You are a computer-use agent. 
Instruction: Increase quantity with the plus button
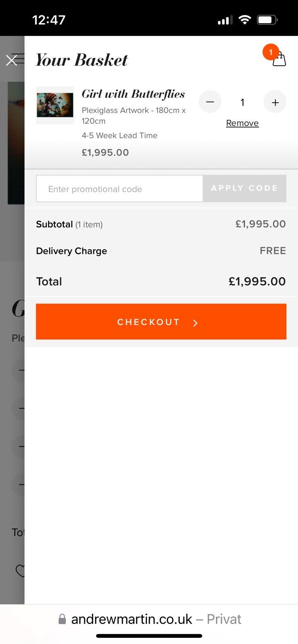click(x=275, y=102)
